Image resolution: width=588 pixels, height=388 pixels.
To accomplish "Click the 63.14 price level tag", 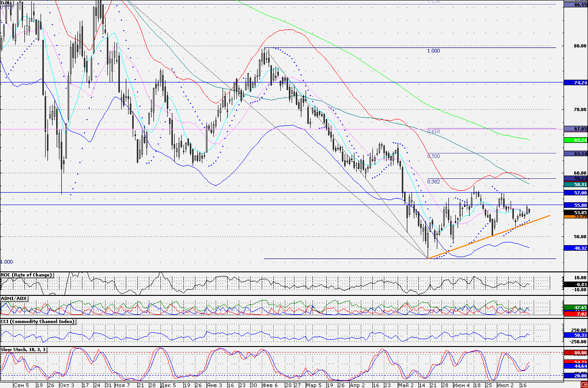I will 576,153.
